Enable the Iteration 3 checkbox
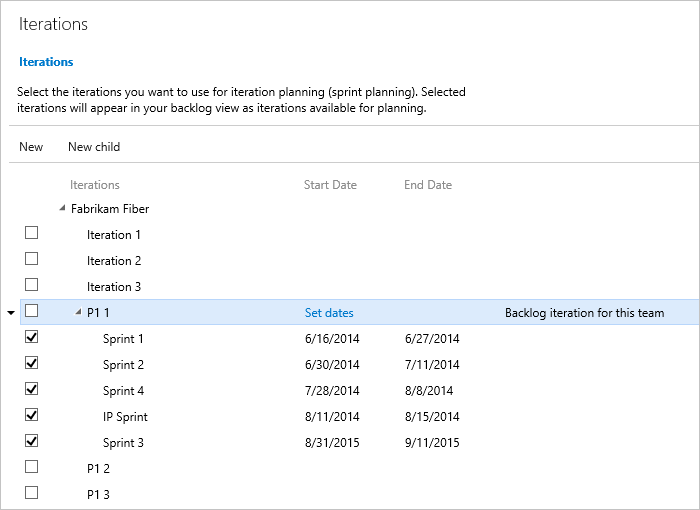Viewport: 700px width, 510px height. (x=32, y=285)
